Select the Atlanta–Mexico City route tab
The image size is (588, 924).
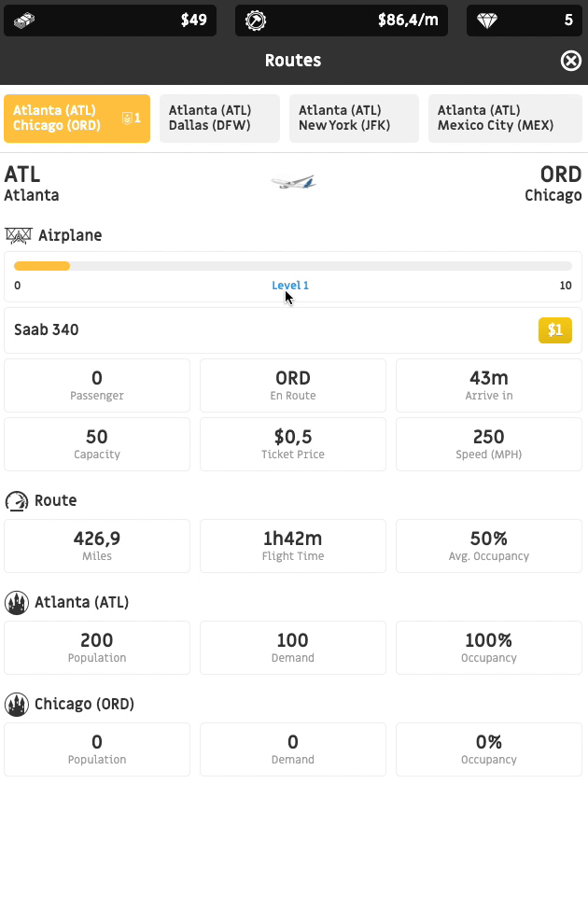pyautogui.click(x=506, y=119)
